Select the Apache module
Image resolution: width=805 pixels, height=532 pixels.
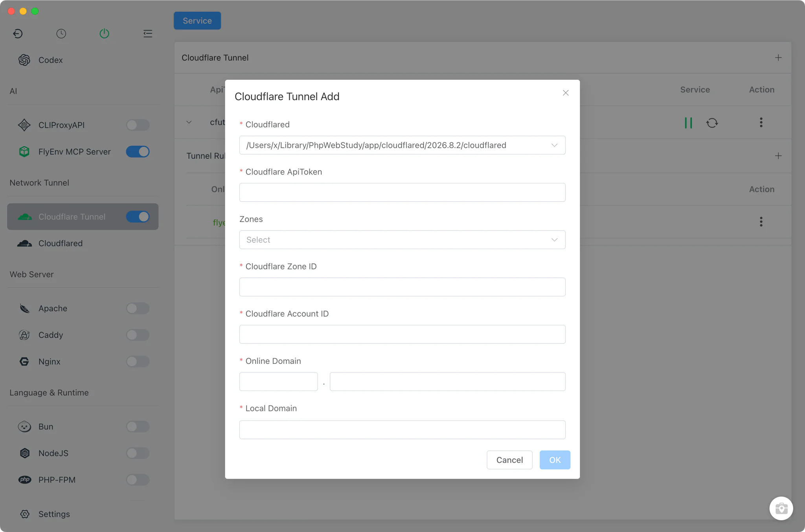[x=53, y=308]
